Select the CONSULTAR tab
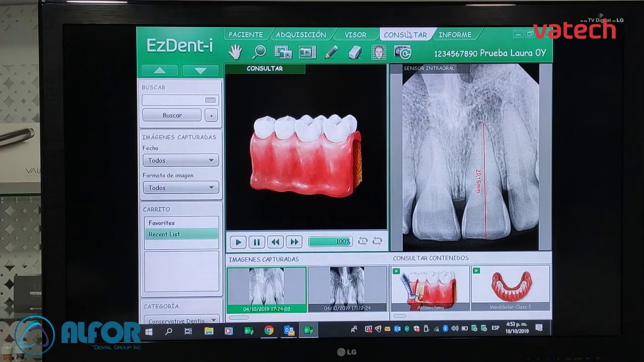644x362 pixels. (405, 35)
